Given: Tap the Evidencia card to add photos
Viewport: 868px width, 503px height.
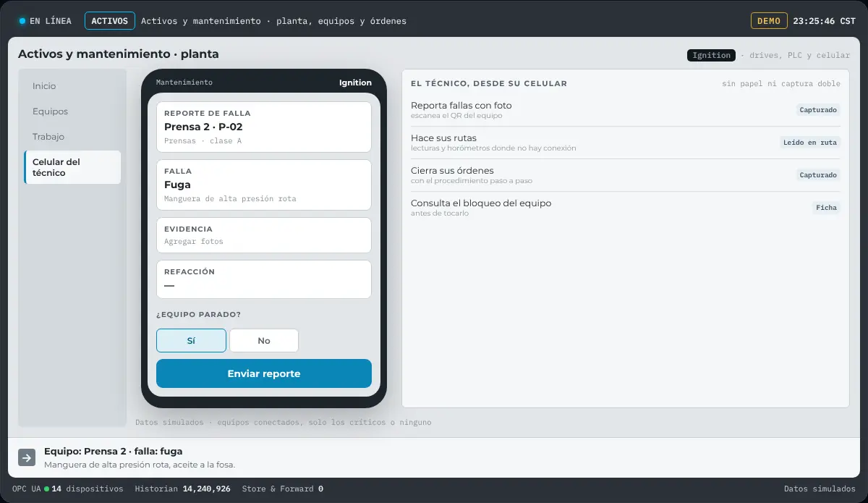Looking at the screenshot, I should click(x=264, y=235).
